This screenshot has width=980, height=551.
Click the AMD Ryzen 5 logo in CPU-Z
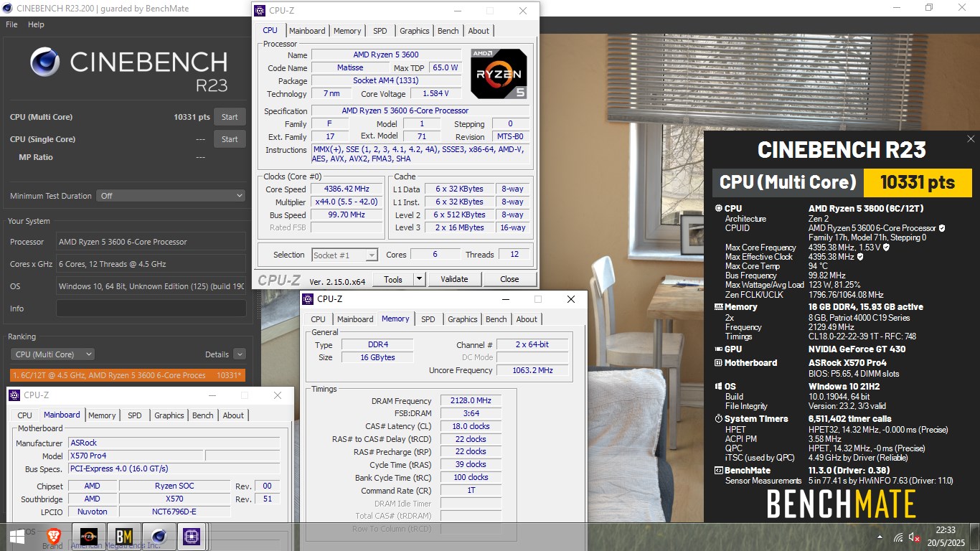(499, 73)
